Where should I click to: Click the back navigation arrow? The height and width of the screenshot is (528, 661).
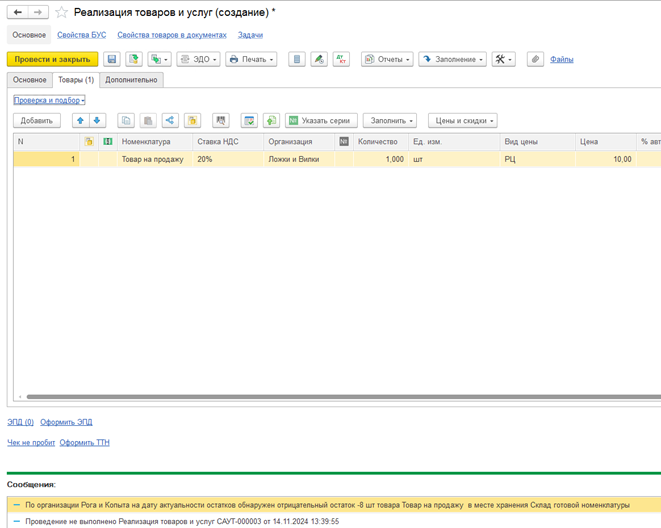tap(18, 12)
